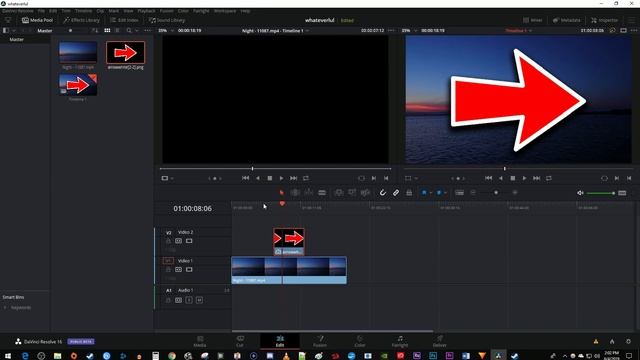Toggle the linked selection chain icon
The image size is (640, 360).
pos(396,193)
